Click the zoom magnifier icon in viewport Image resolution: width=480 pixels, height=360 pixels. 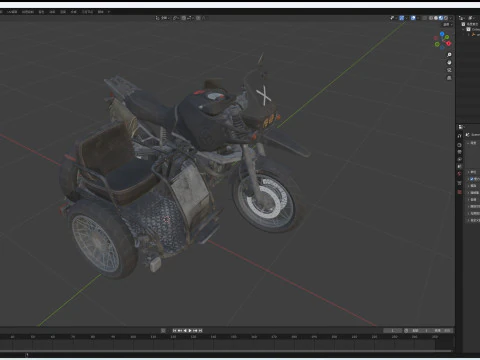point(449,55)
